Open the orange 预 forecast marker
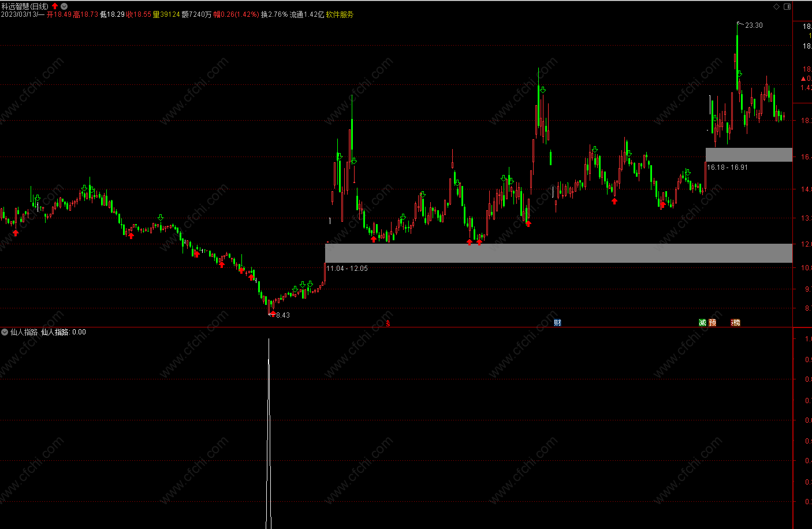 (712, 322)
